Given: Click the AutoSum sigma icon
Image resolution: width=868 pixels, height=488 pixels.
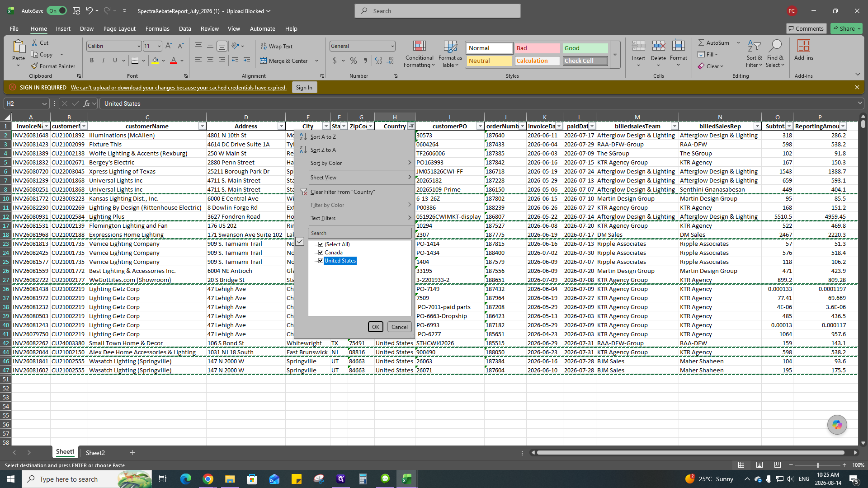Looking at the screenshot, I should point(701,42).
